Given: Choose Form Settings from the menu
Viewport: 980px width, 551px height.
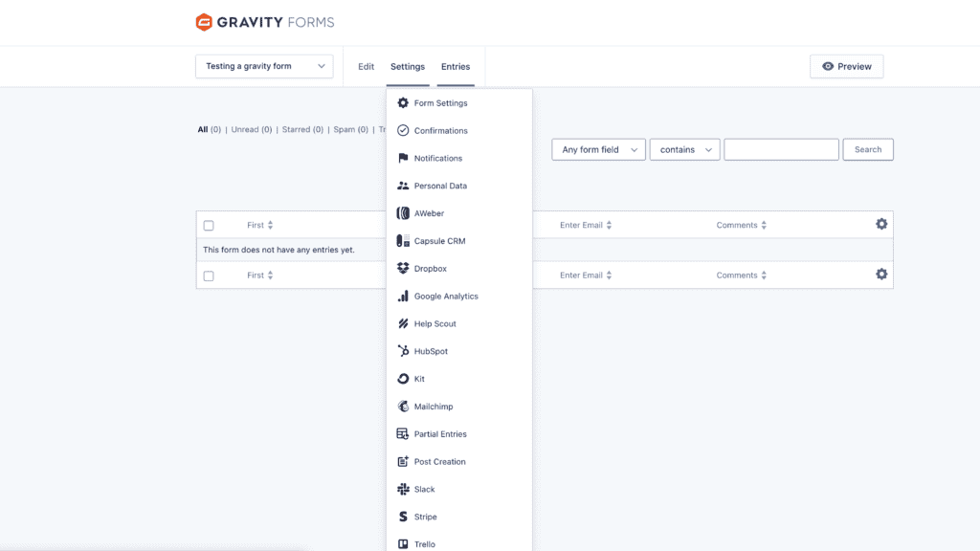Looking at the screenshot, I should [459, 103].
